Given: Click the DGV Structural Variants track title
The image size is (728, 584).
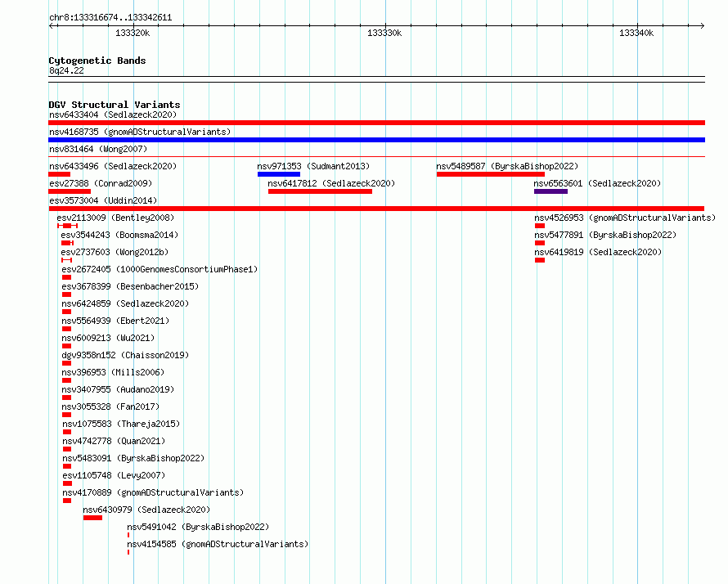Looking at the screenshot, I should [115, 105].
